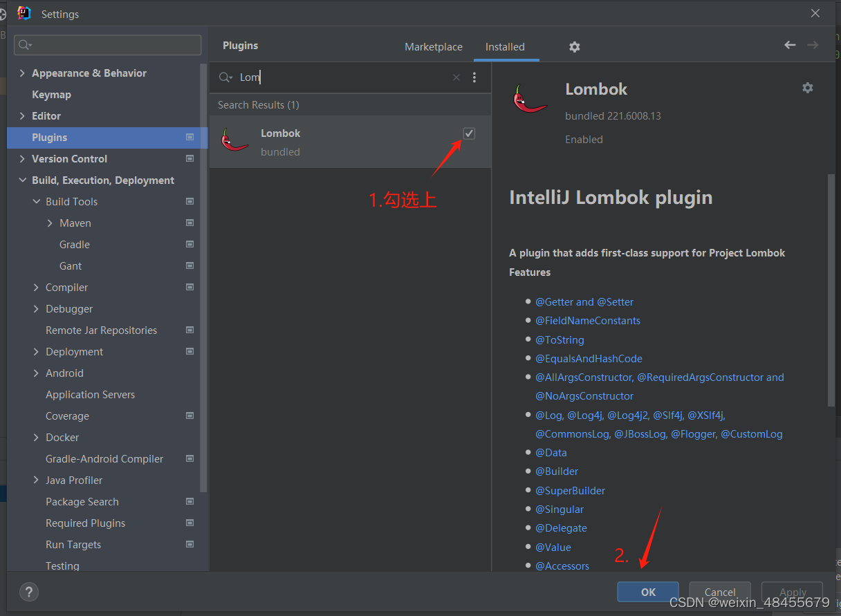Clear the plugin search with the X icon
The width and height of the screenshot is (841, 616).
tap(456, 77)
